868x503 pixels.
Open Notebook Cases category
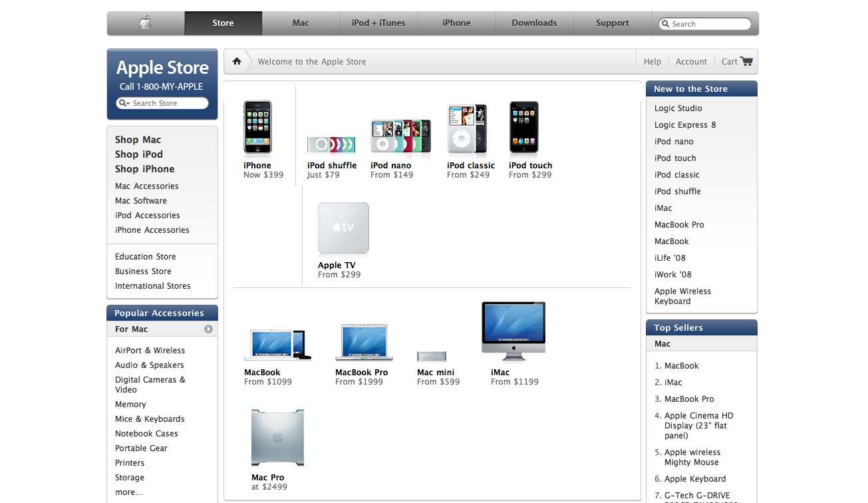146,434
